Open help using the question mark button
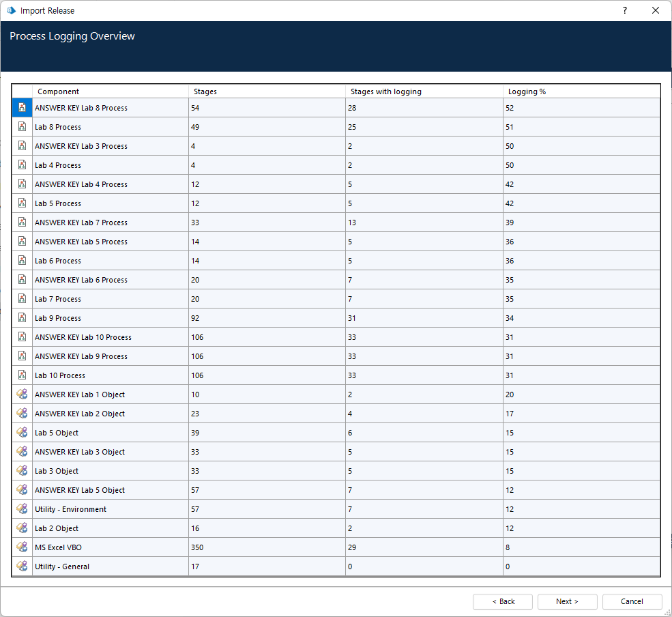Screen dimensions: 672x617 coord(624,11)
